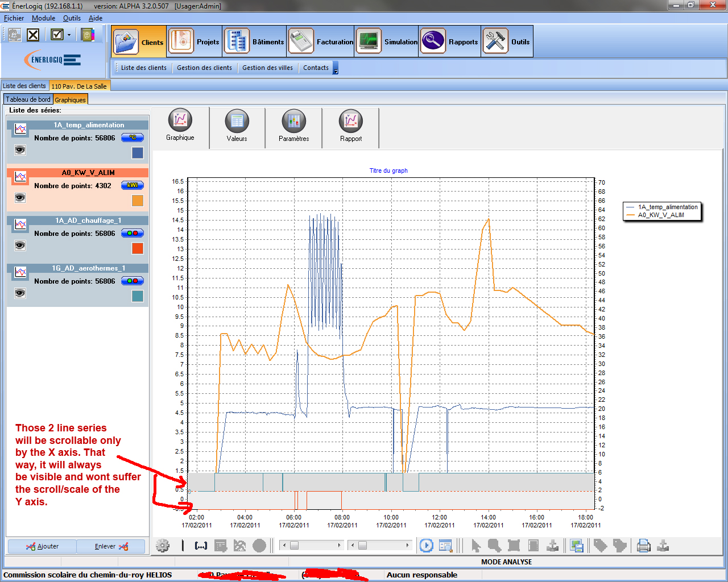728x582 pixels.
Task: Click orange color swatch of A0_KW_V_ALIM
Action: (138, 201)
